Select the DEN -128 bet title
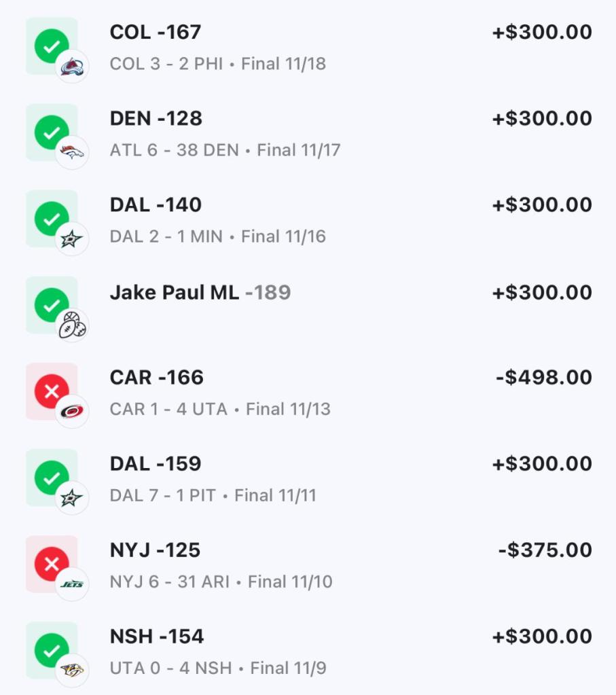The image size is (616, 695). pos(156,118)
